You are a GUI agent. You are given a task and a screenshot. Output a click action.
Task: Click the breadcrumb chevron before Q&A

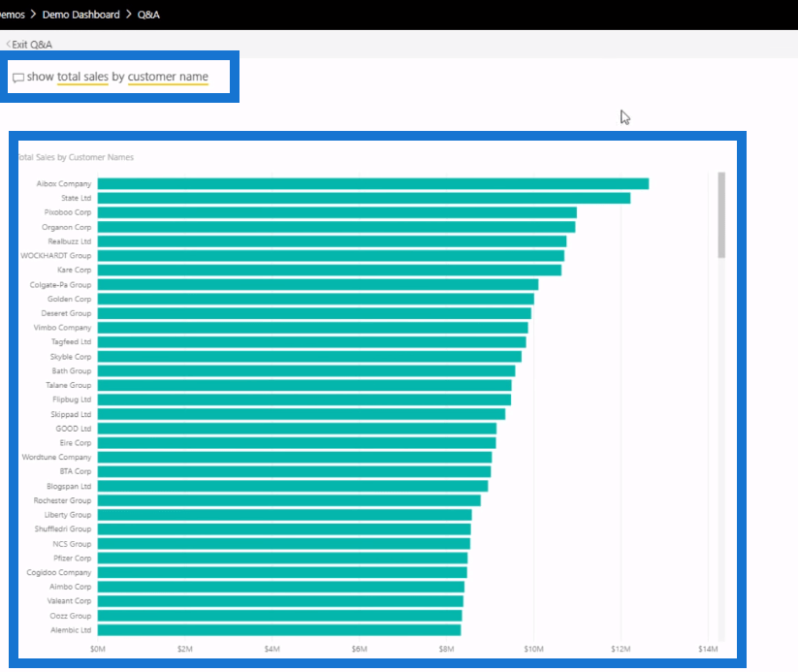128,15
